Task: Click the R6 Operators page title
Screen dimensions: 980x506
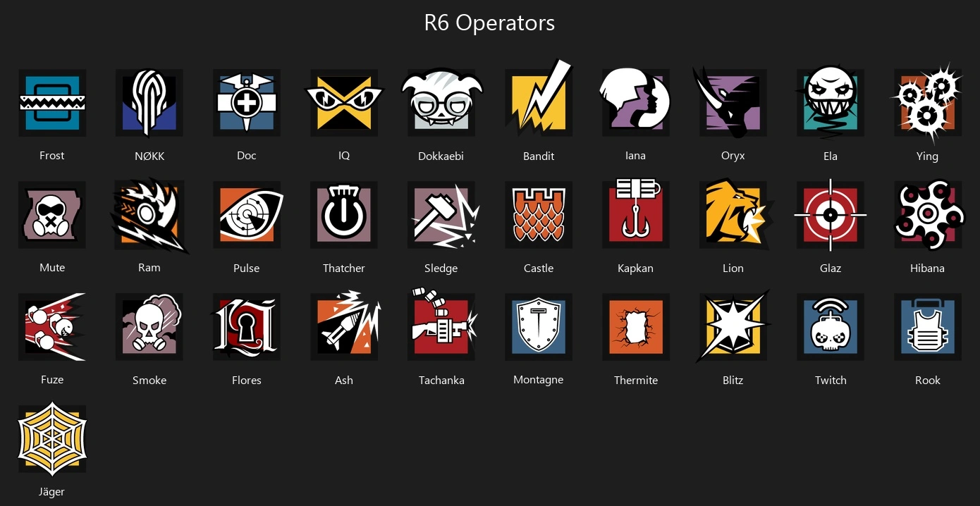Action: click(x=489, y=23)
